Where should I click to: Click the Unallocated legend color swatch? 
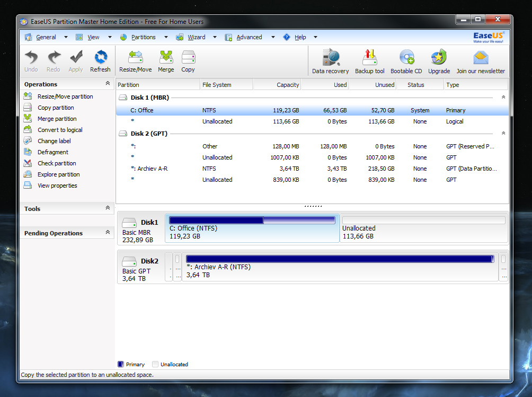point(155,364)
